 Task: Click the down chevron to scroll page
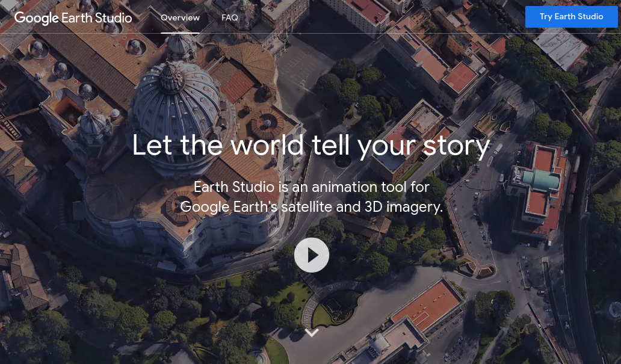312,332
